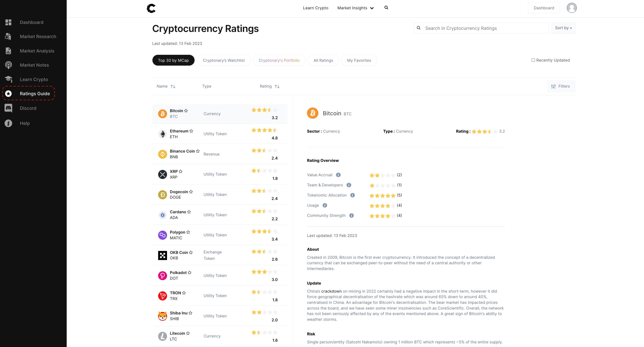Open the Sort by dropdown
This screenshot has width=644, height=347.
(x=563, y=28)
